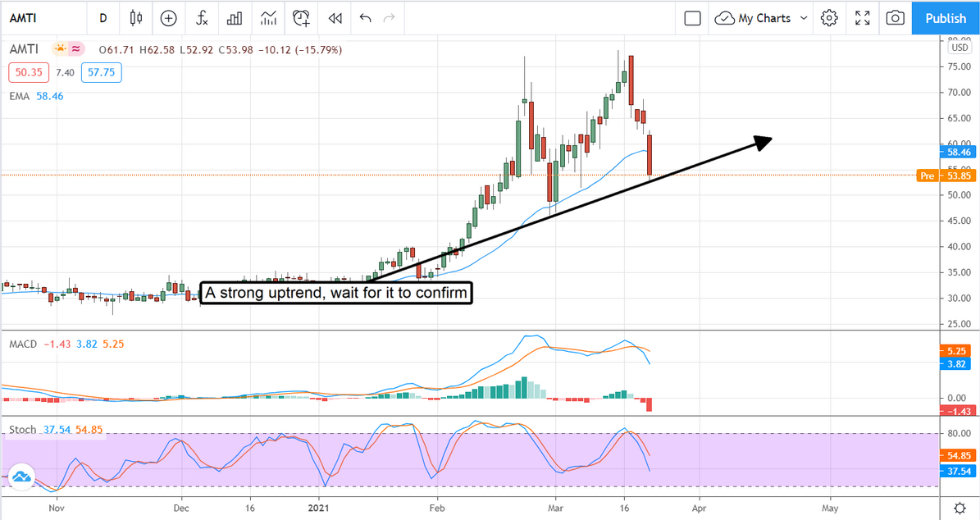
Task: Click the USD currency label on the price axis
Action: (x=959, y=48)
